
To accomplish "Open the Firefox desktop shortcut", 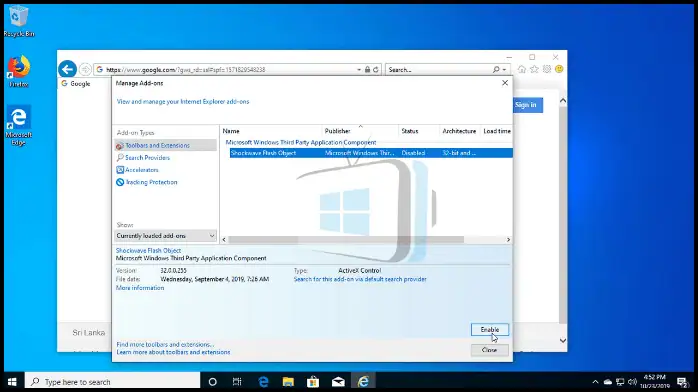I will pos(19,71).
